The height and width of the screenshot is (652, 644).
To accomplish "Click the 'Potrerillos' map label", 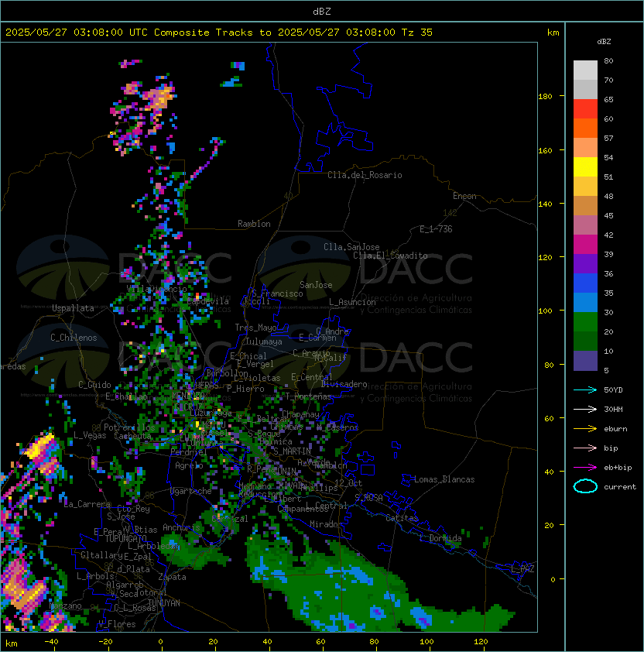I will coord(129,427).
